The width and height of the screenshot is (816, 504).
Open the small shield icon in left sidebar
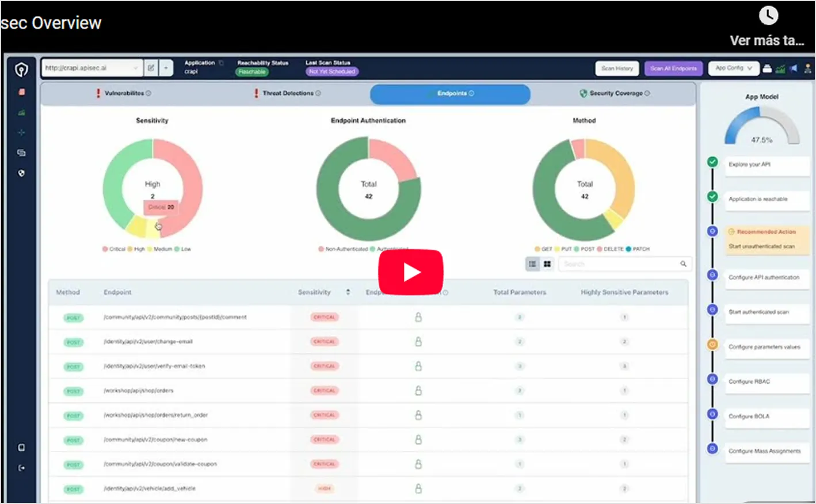(x=22, y=173)
